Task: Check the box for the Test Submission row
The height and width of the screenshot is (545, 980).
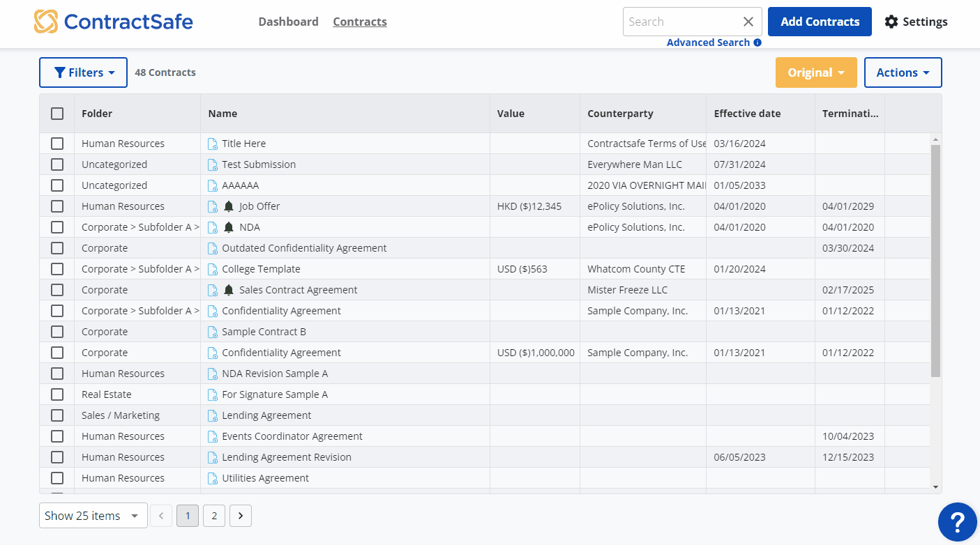Action: pyautogui.click(x=57, y=164)
